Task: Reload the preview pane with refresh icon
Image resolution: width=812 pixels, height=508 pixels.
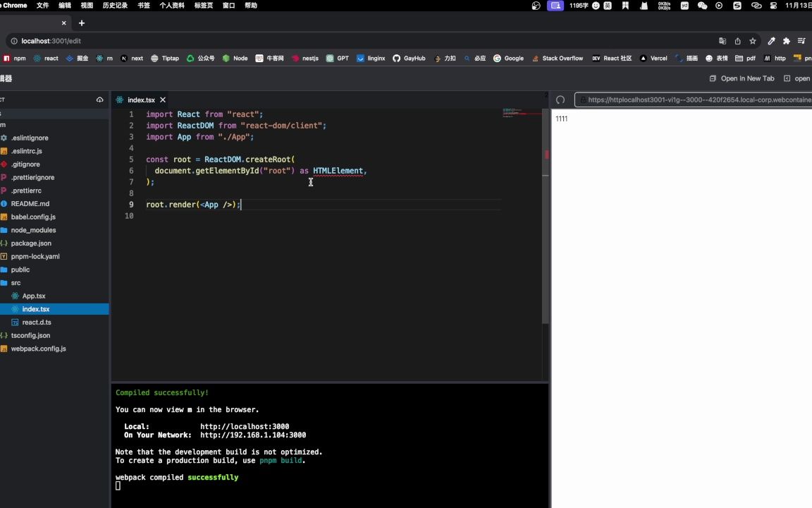Action: click(x=560, y=99)
